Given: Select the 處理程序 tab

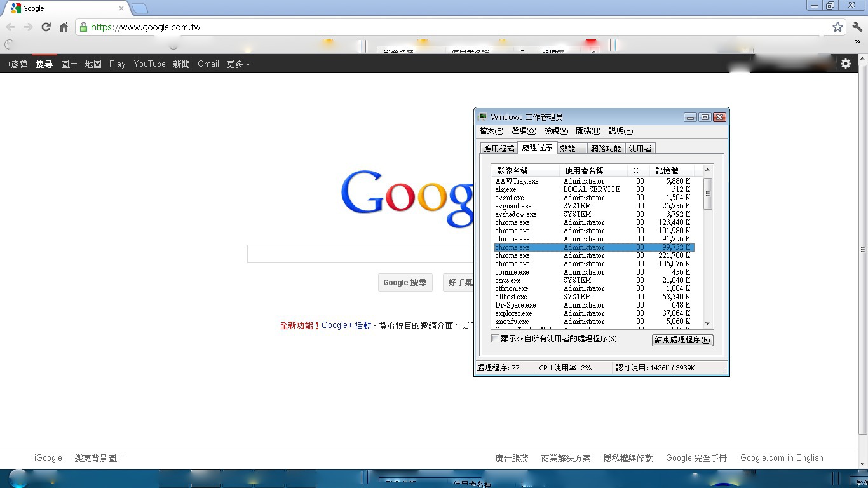Looking at the screenshot, I should click(537, 147).
